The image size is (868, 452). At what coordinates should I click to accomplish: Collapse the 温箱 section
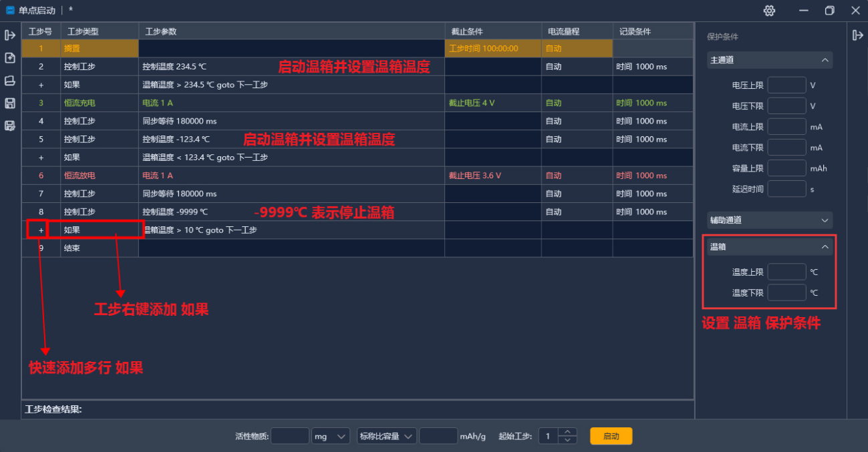point(825,246)
